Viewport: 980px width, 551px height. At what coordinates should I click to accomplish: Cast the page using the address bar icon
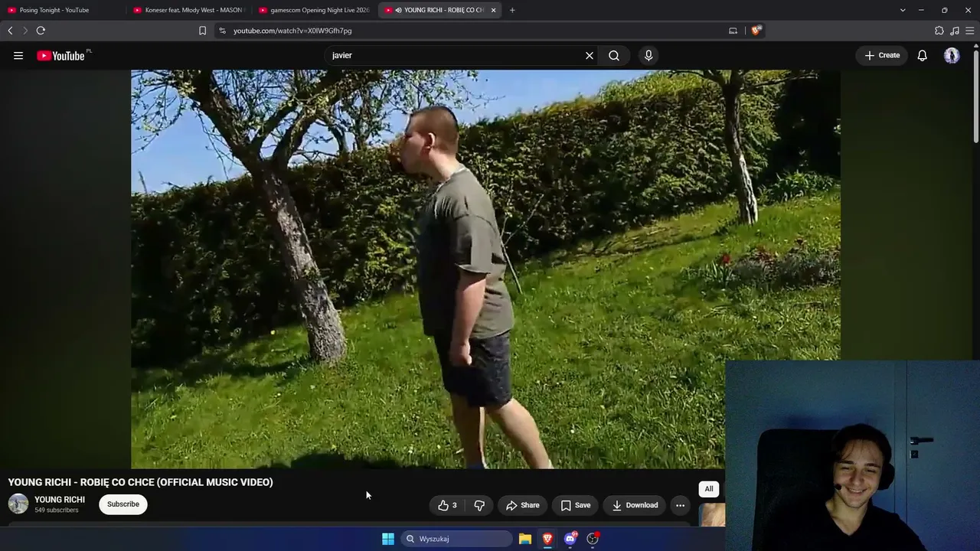point(733,31)
